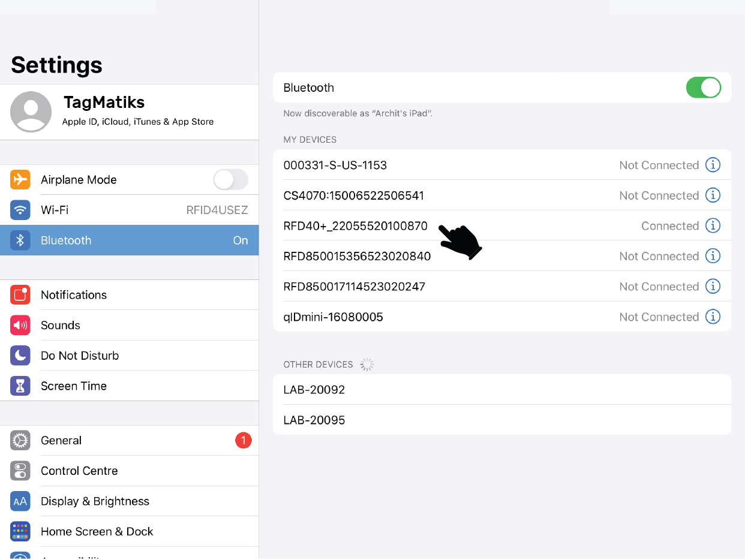Viewport: 745px width, 560px height.
Task: Select Home Screen & Dock settings
Action: coord(129,532)
